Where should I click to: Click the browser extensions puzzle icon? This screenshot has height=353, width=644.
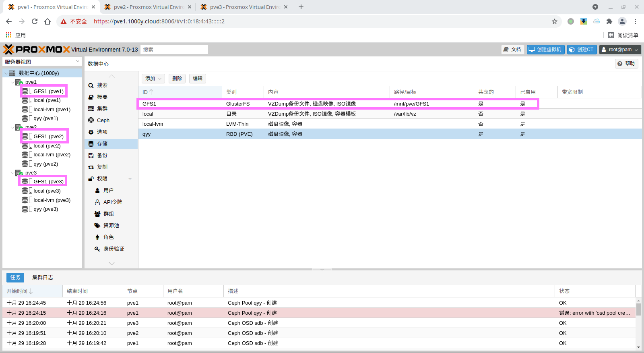point(609,21)
